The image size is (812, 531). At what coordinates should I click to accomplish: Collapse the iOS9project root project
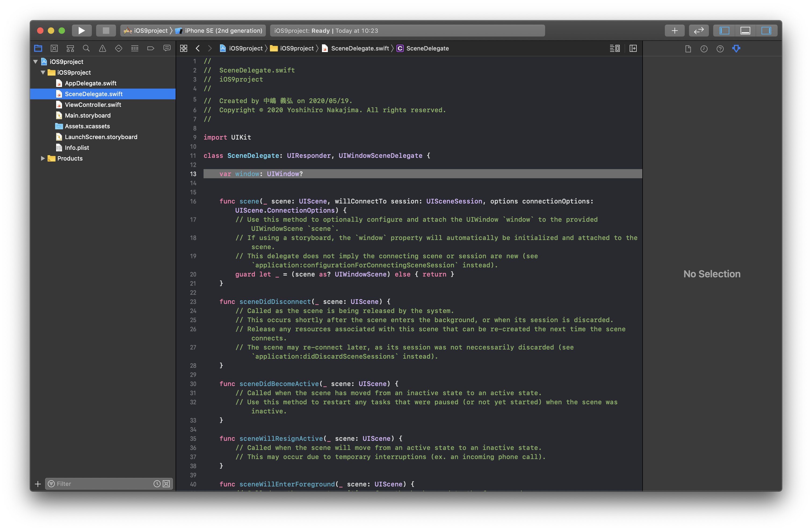(x=35, y=62)
